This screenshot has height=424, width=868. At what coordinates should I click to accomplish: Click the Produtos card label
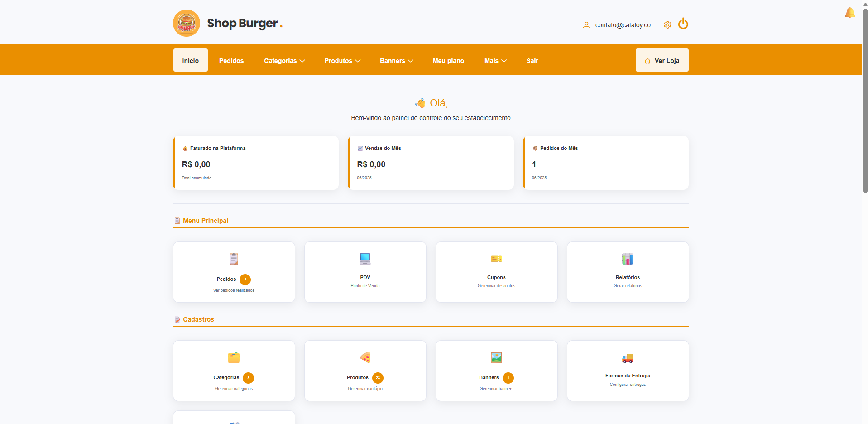[x=358, y=377]
